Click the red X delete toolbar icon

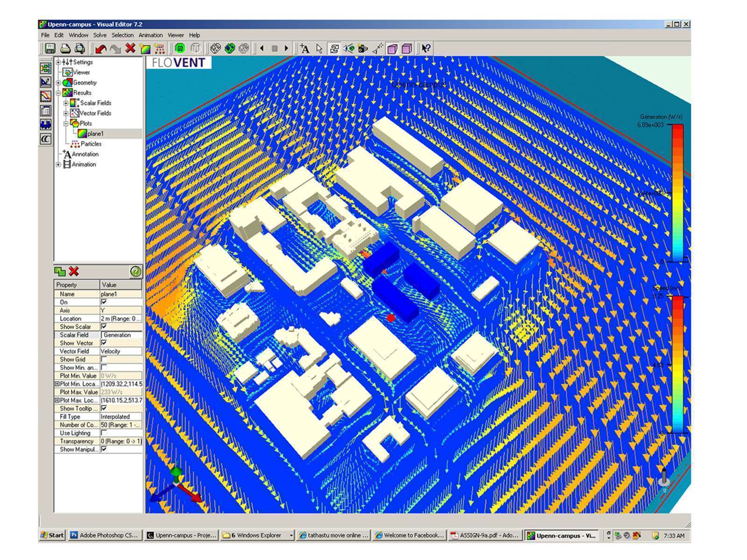130,48
